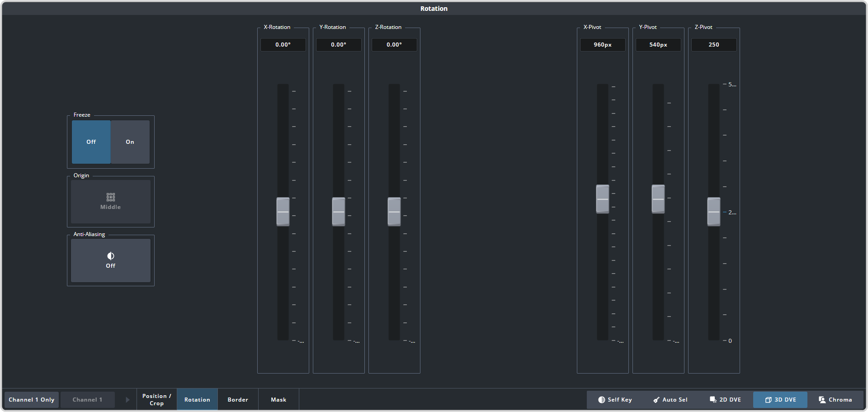Click the Auto Sel label text
868x412 pixels.
click(x=675, y=400)
